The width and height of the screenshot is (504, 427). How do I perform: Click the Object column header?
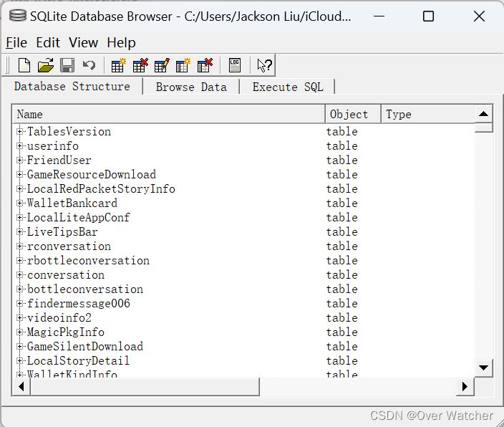tap(353, 114)
